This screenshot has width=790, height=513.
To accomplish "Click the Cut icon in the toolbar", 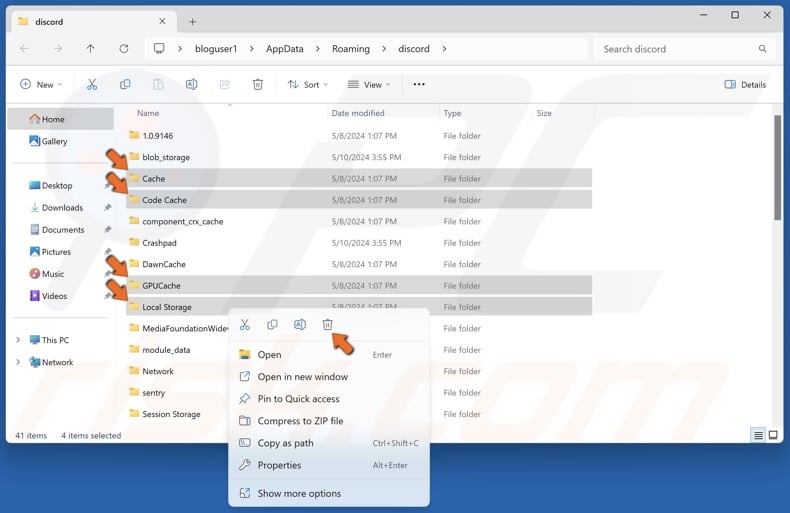I will (x=92, y=85).
